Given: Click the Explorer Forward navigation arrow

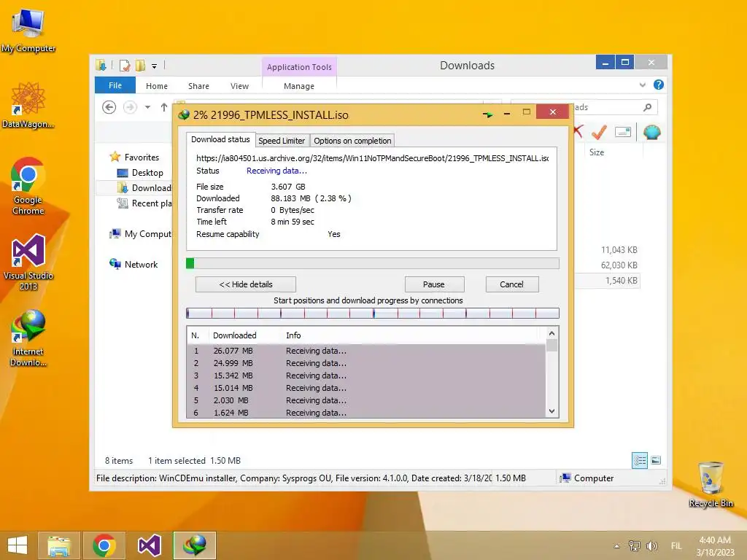Looking at the screenshot, I should [x=130, y=108].
